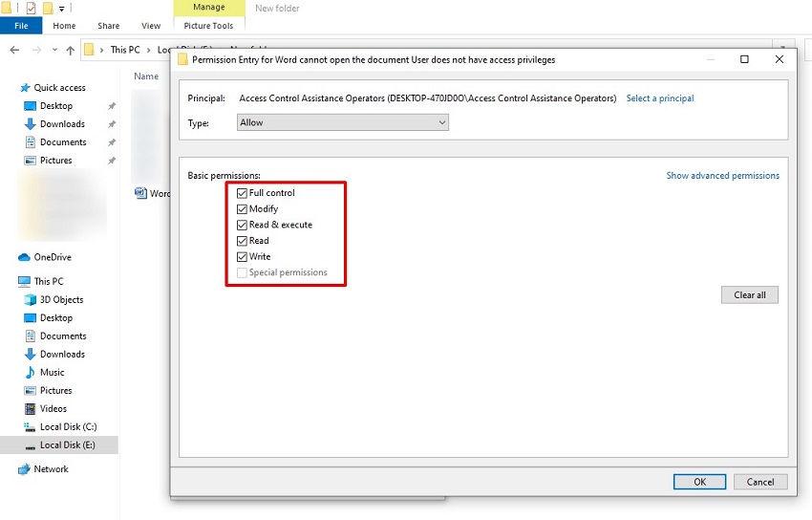Viewport: 812px width, 520px height.
Task: Collapse the This PC tree node
Action: tap(10, 282)
